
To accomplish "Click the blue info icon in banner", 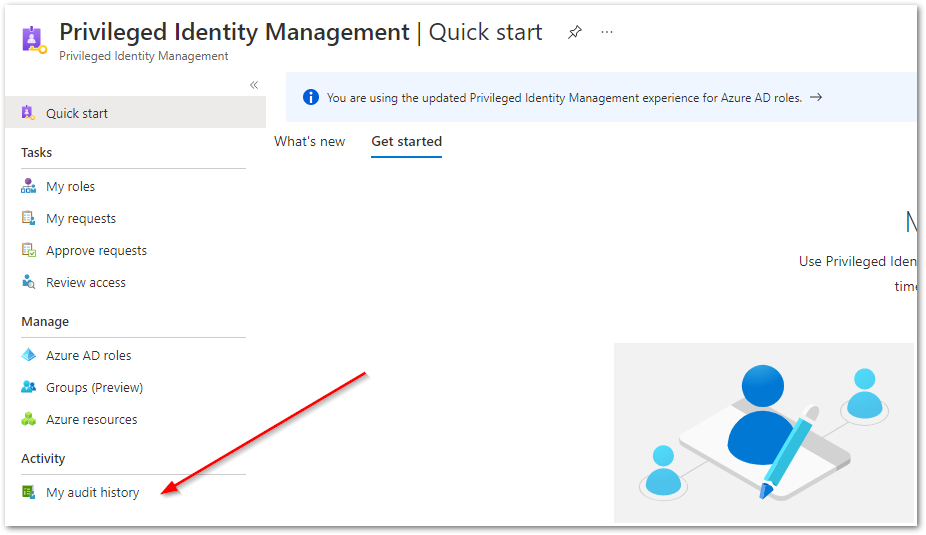I will tap(311, 97).
